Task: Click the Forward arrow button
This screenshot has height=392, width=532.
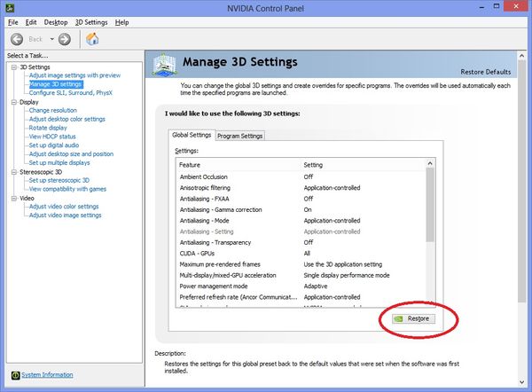Action: [x=65, y=39]
